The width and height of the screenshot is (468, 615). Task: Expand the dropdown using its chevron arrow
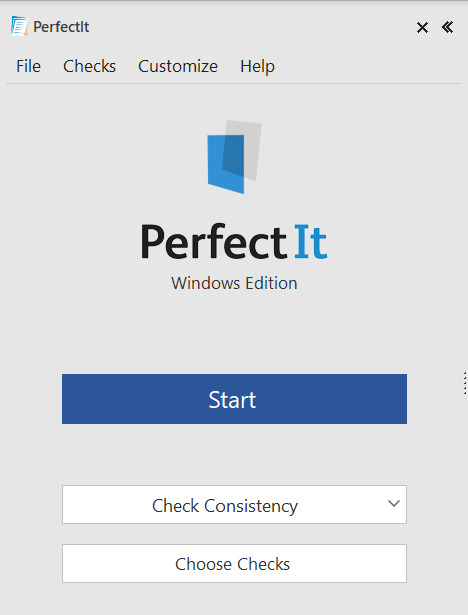[393, 503]
